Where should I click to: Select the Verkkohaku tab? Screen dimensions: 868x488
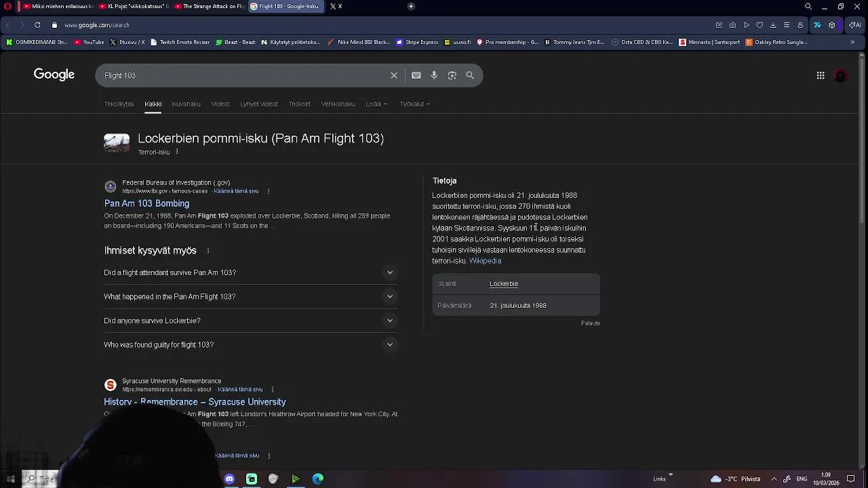point(338,104)
